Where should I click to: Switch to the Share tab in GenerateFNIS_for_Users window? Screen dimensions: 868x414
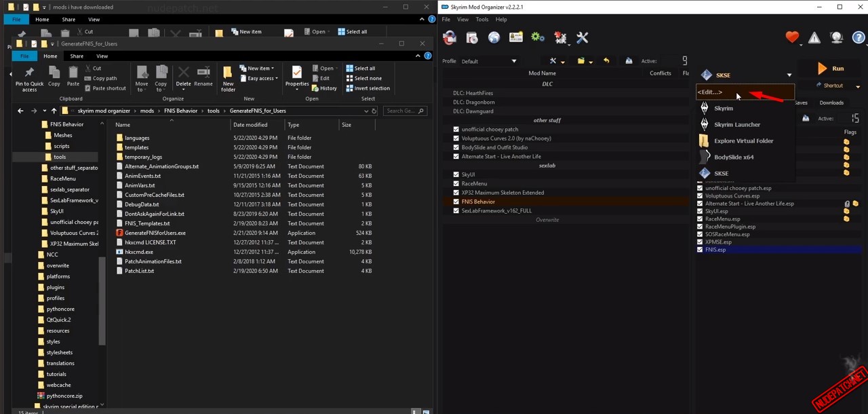[77, 56]
